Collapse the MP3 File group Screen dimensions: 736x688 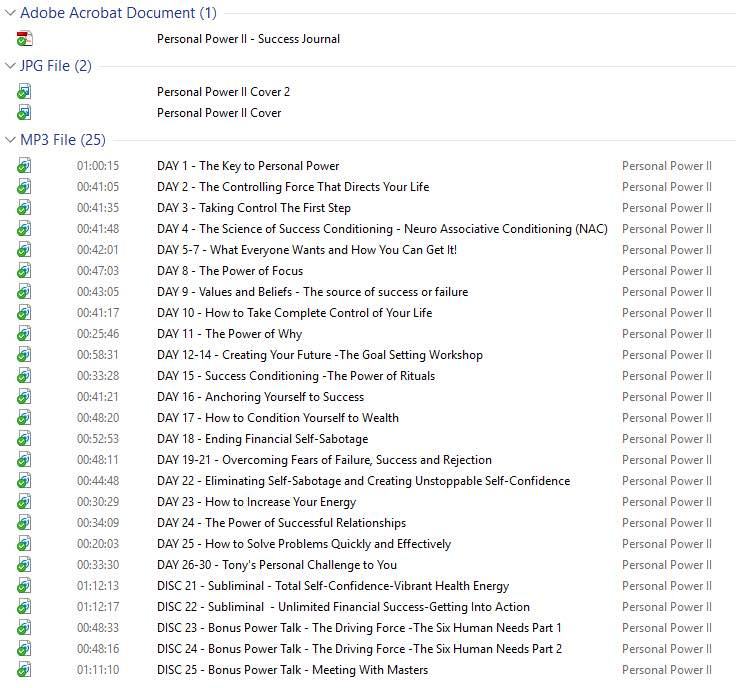click(x=10, y=140)
